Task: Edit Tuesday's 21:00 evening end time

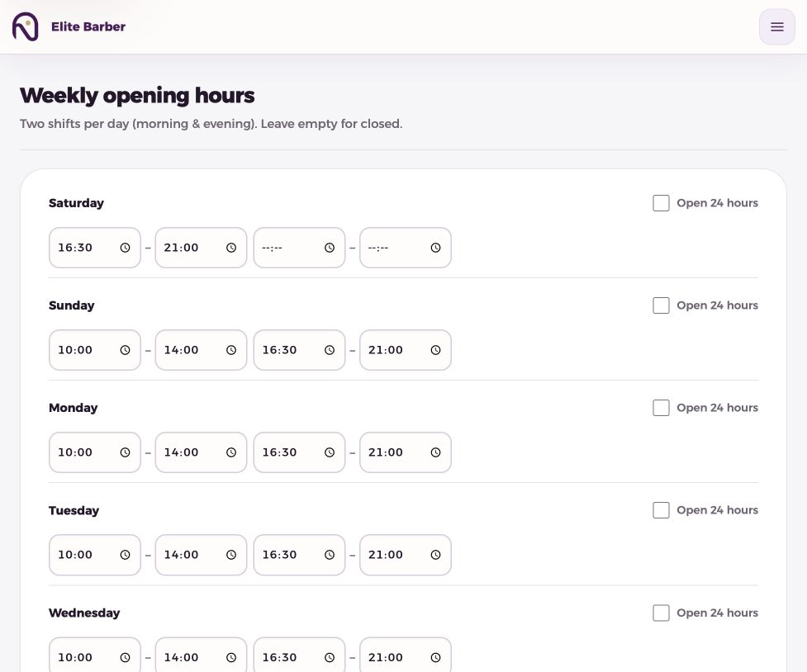Action: (x=405, y=555)
